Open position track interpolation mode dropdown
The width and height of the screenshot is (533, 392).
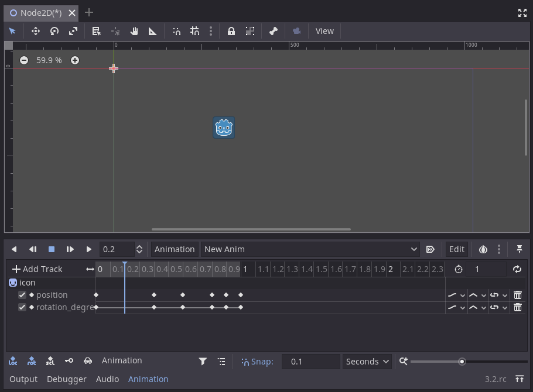point(477,295)
